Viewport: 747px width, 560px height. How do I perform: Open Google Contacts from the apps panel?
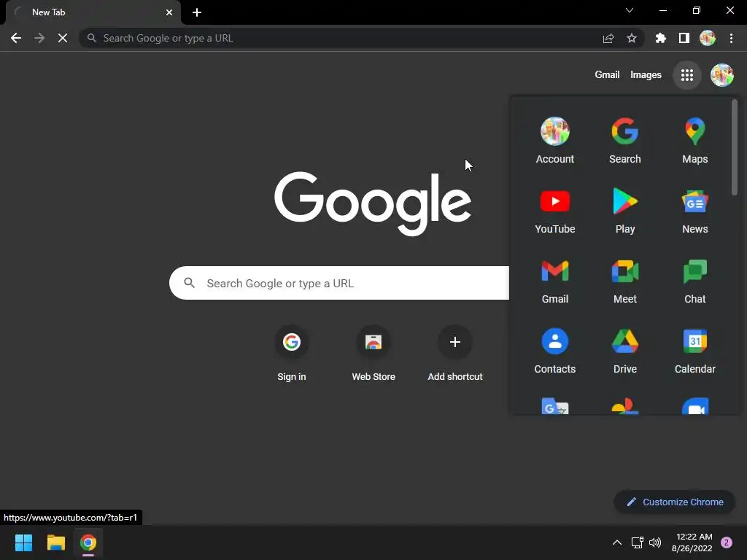[x=555, y=350]
